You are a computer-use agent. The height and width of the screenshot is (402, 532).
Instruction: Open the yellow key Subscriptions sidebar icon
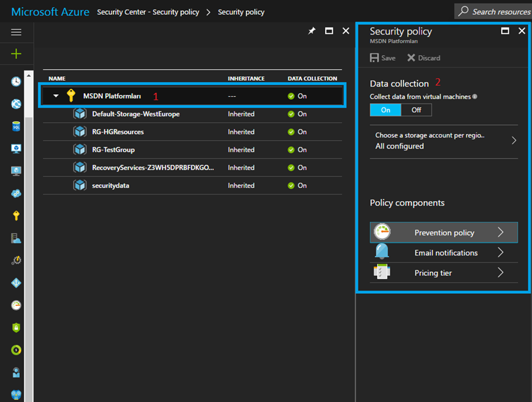coord(16,216)
